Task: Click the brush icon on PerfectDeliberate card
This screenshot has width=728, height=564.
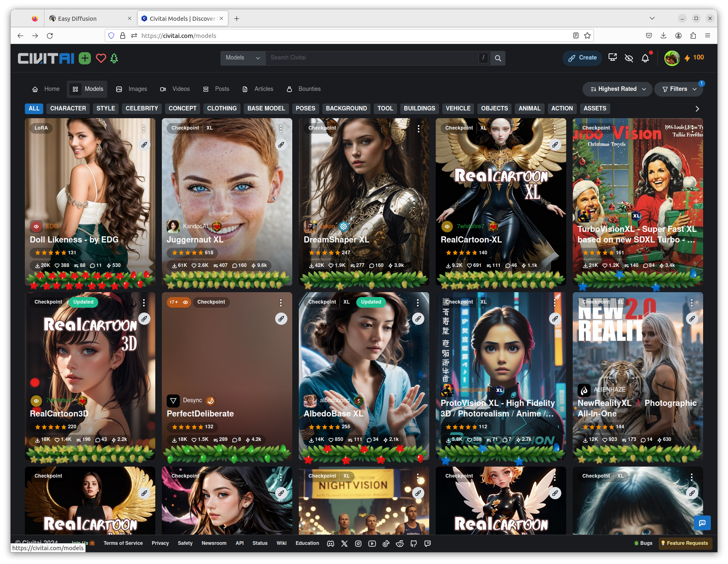Action: [281, 319]
